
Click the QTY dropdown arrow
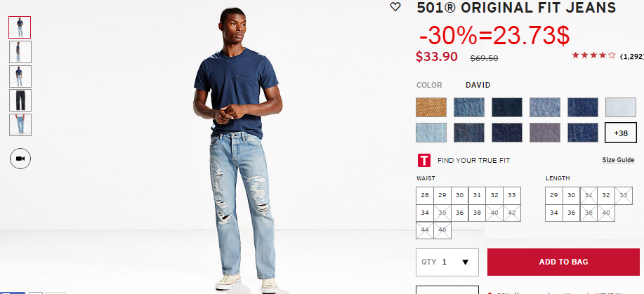pyautogui.click(x=466, y=262)
